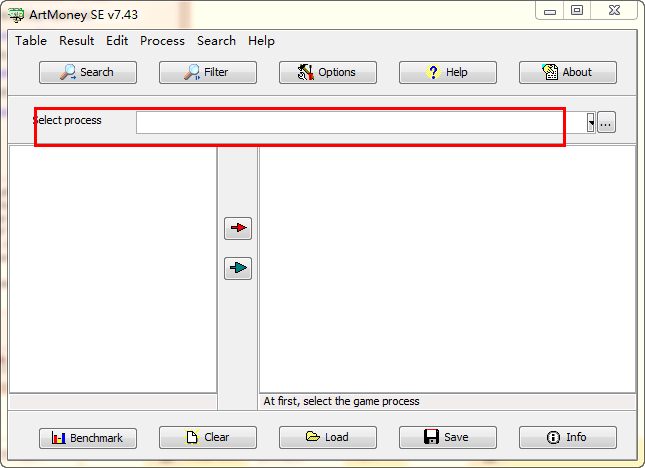Run the Benchmark chart button

click(x=88, y=438)
